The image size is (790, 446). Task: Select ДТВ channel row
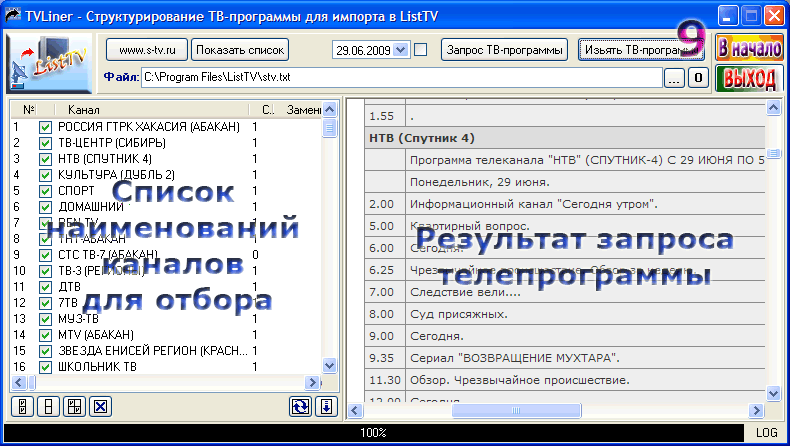coord(166,287)
